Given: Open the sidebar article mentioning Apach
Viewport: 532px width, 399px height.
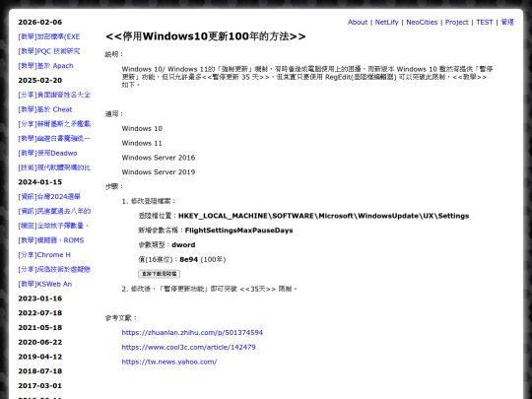Looking at the screenshot, I should [x=45, y=66].
